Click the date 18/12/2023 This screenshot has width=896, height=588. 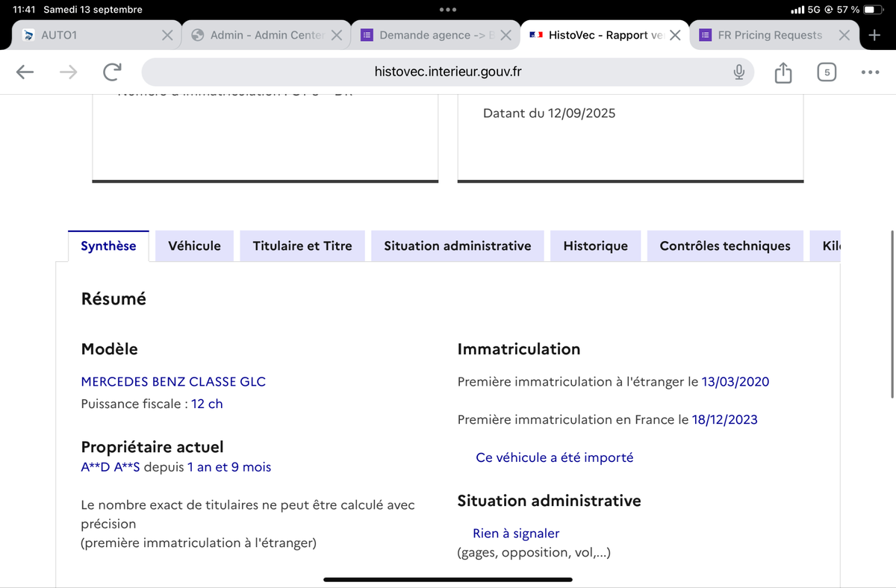pos(725,419)
